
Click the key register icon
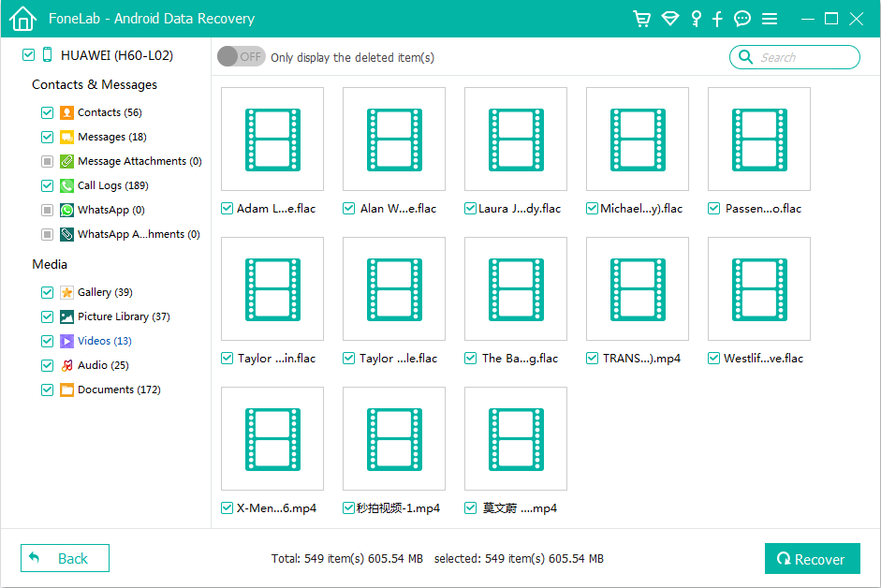[697, 19]
